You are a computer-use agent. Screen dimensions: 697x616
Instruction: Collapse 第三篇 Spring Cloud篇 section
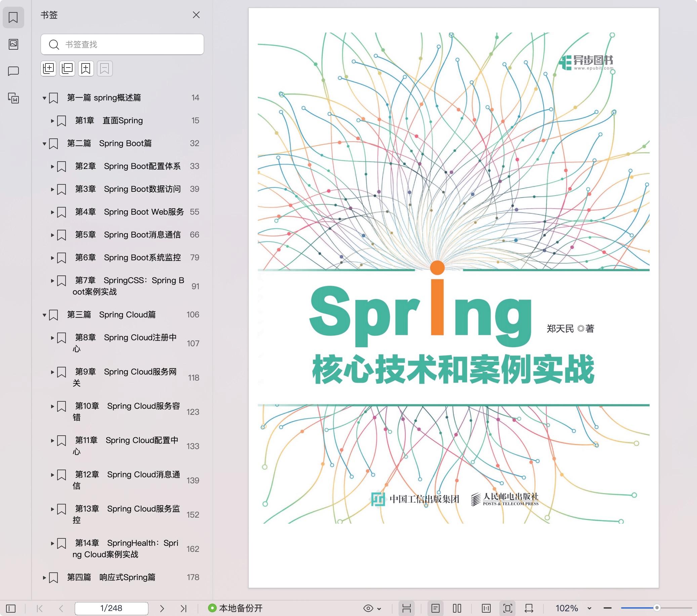point(44,315)
